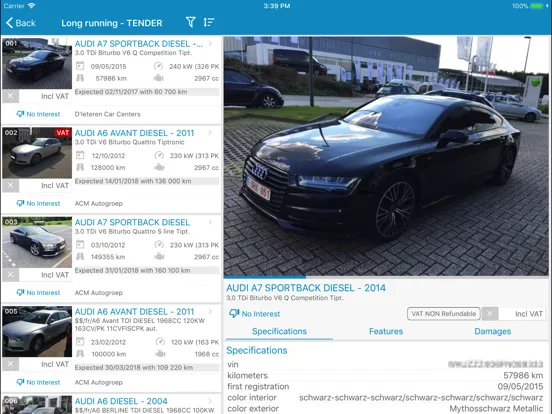Select the AUDI A6 AVANT DIESEL - 2011 title in row 002

tap(134, 133)
